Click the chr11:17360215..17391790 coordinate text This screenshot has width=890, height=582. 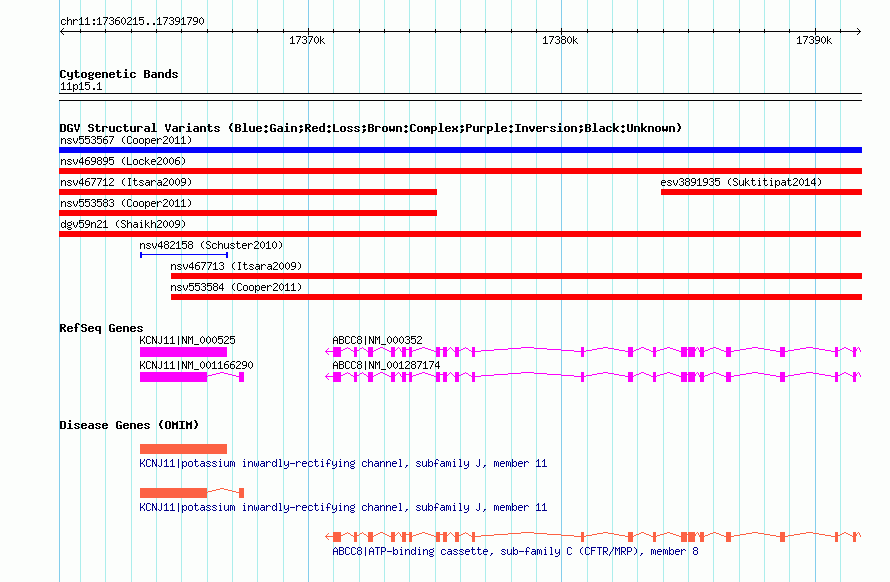click(x=132, y=22)
